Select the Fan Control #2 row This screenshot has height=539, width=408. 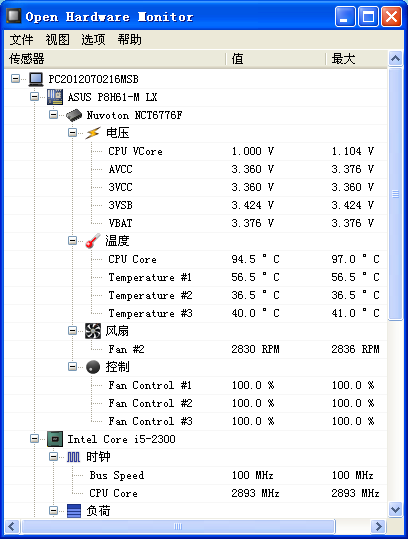pos(196,403)
